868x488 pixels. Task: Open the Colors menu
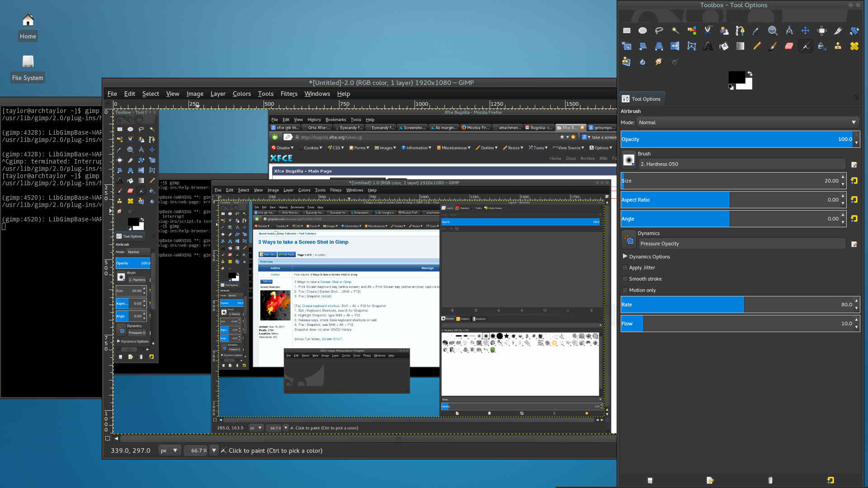click(241, 94)
